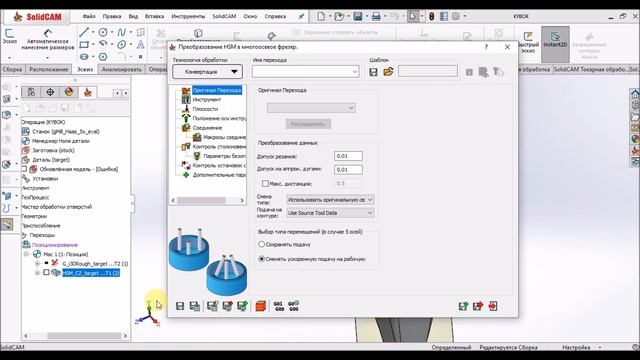Click Автоматическое нанесение размеров button
The image size is (640, 360).
tap(48, 40)
